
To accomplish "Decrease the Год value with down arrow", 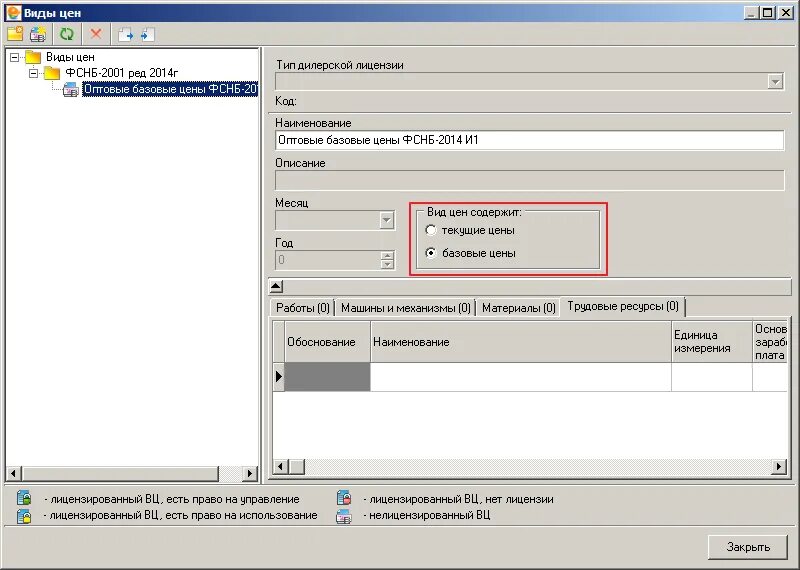I will pyautogui.click(x=387, y=264).
